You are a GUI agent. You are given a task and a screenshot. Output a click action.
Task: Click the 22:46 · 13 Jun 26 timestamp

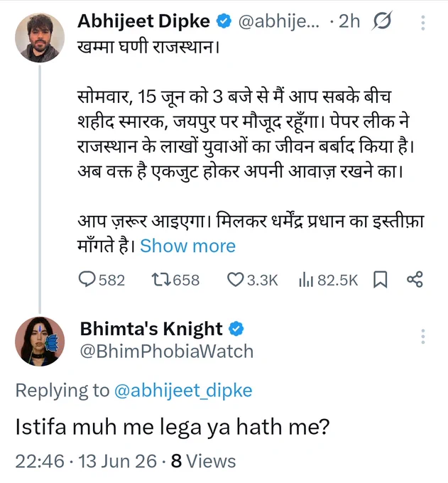pos(86,461)
